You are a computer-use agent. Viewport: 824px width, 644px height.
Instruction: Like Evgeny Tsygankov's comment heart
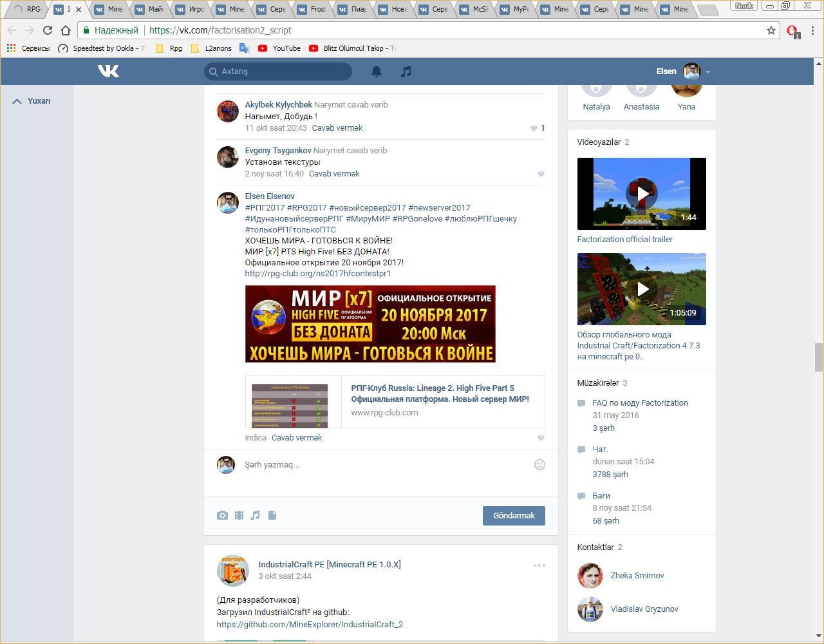pyautogui.click(x=541, y=174)
